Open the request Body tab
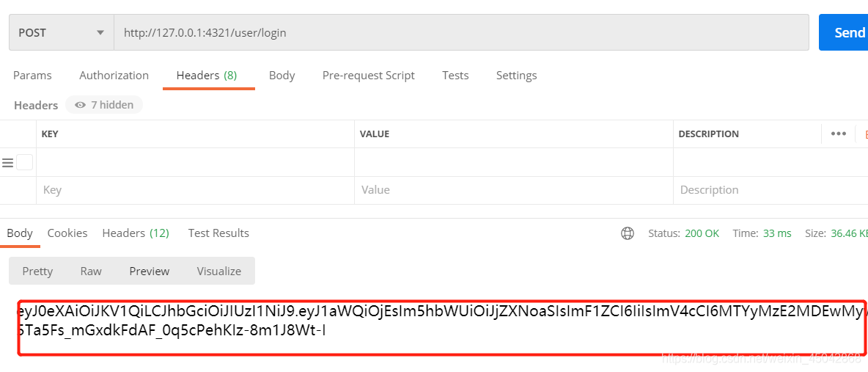Image resolution: width=868 pixels, height=372 pixels. (282, 75)
